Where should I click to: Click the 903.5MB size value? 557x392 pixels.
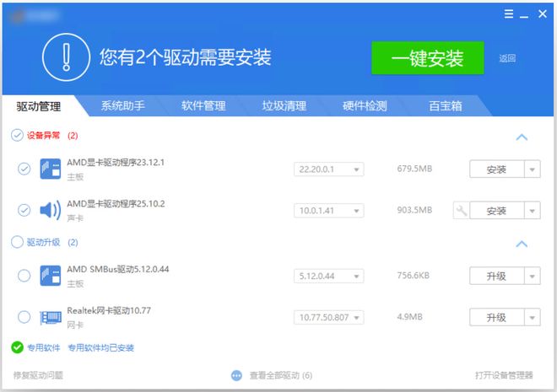point(414,210)
